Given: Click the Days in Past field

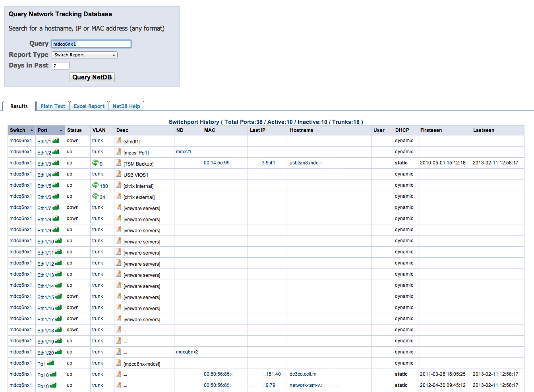Looking at the screenshot, I should click(x=60, y=66).
